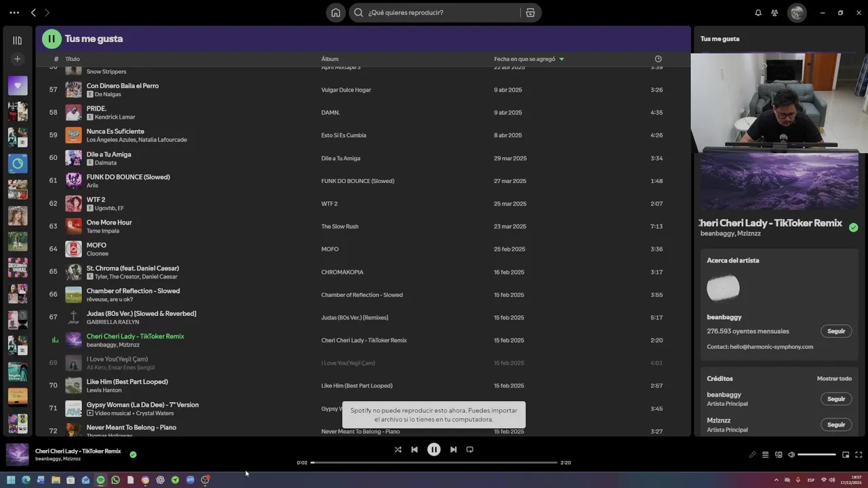Screen dimensions: 868x488
Task: Open the play queue
Action: [x=765, y=455]
